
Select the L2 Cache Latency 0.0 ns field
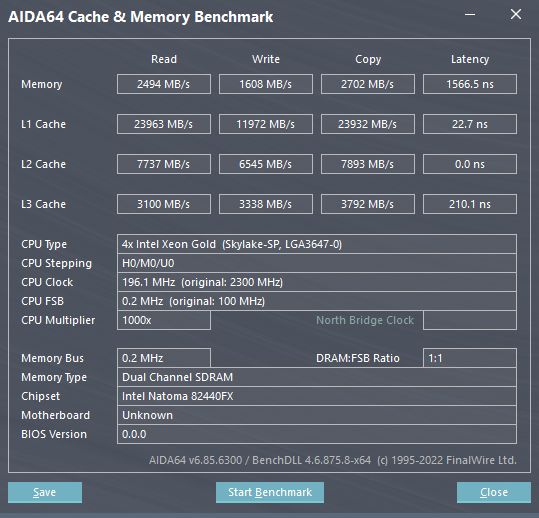(x=470, y=164)
